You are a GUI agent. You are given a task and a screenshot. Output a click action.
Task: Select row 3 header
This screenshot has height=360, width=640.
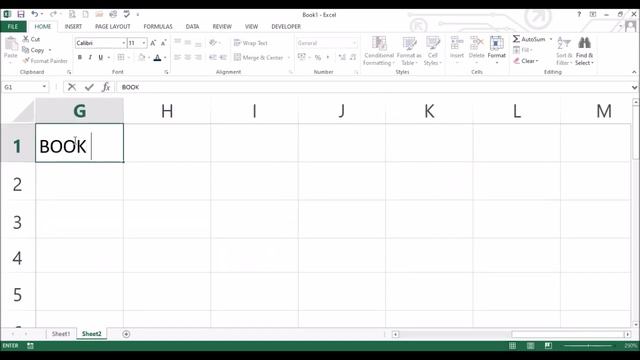tap(17, 222)
